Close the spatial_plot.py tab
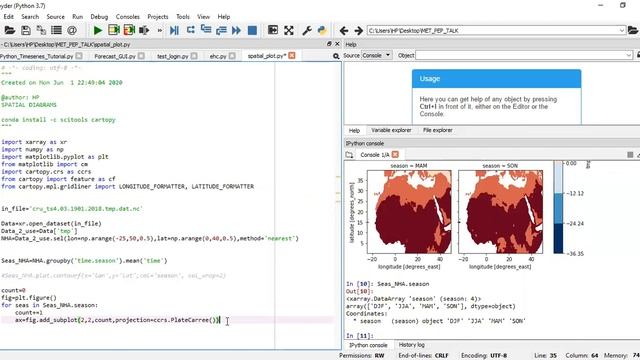Screen dimensions: 640x360 [292, 56]
